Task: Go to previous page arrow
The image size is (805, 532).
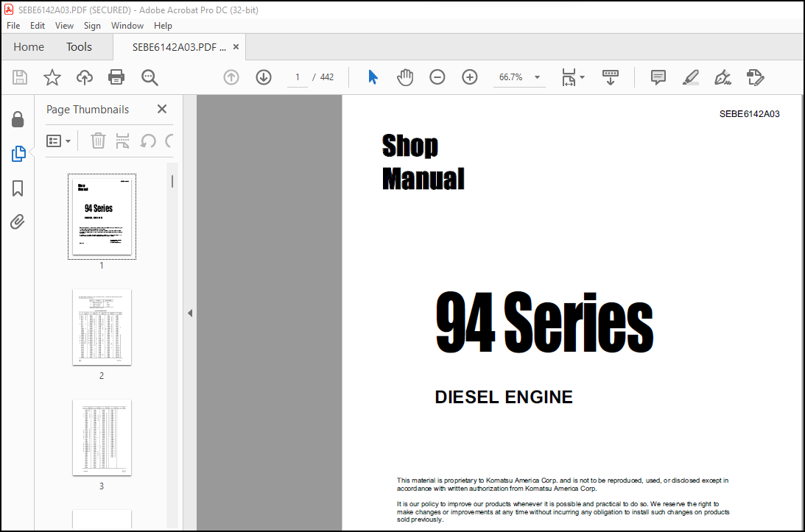Action: coord(231,77)
